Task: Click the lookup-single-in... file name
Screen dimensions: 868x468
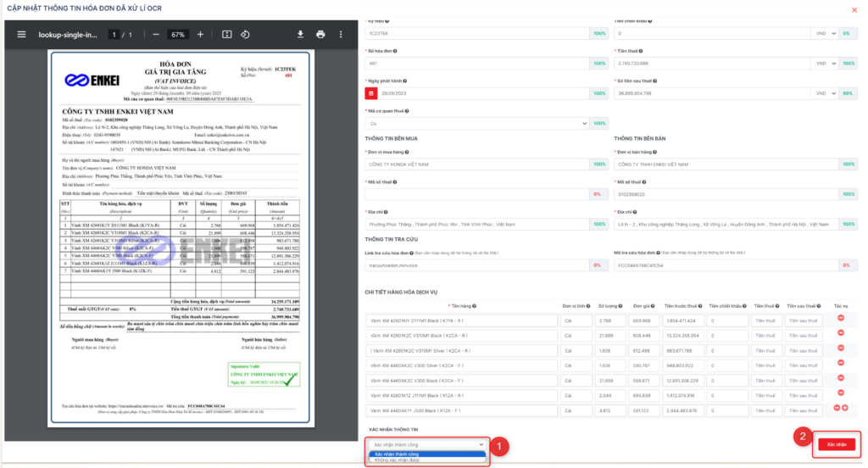Action: click(68, 35)
